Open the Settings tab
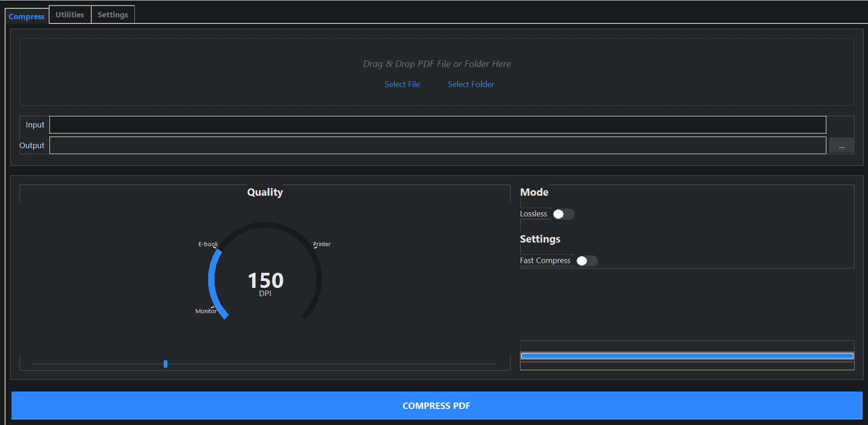This screenshot has height=425, width=868. pos(113,15)
